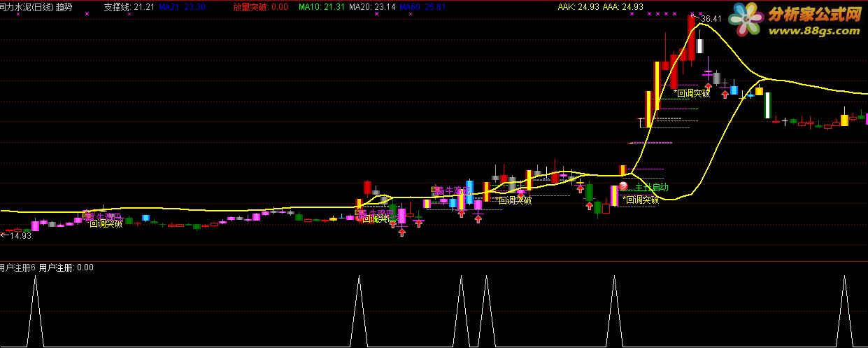Click the cyan candle after the peak pullback
This screenshot has height=348, width=868.
(734, 90)
